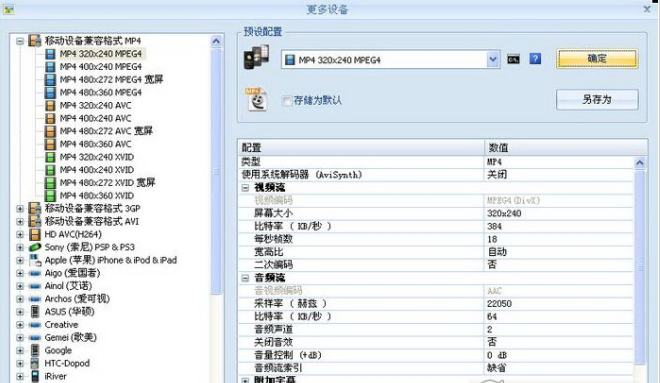Viewport: 660px width, 383px height.
Task: Click the 每秒帧数 value 18
Action: coord(492,239)
